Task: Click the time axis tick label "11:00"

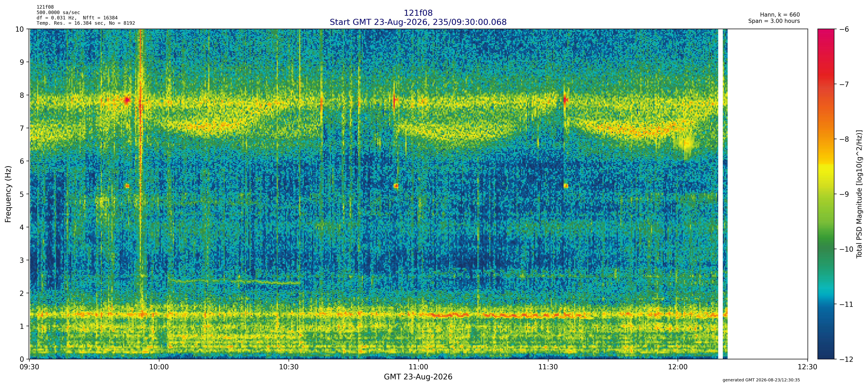Action: tap(419, 367)
